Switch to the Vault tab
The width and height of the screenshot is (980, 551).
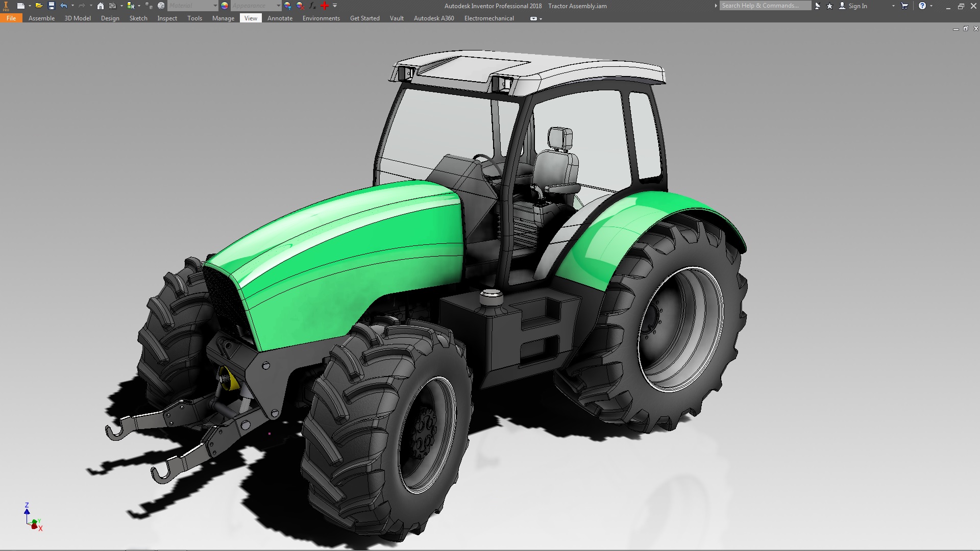pos(397,18)
